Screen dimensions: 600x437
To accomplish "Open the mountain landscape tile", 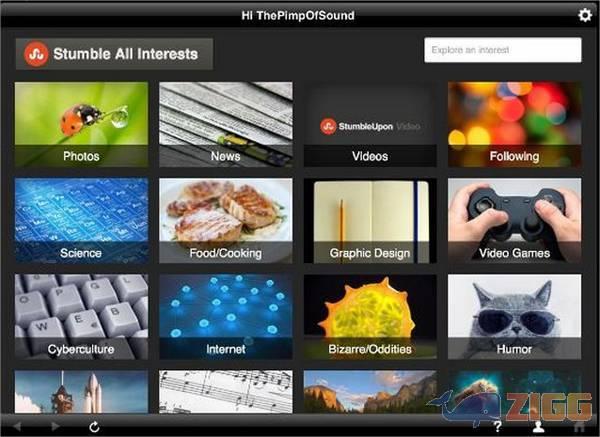I will 370,391.
